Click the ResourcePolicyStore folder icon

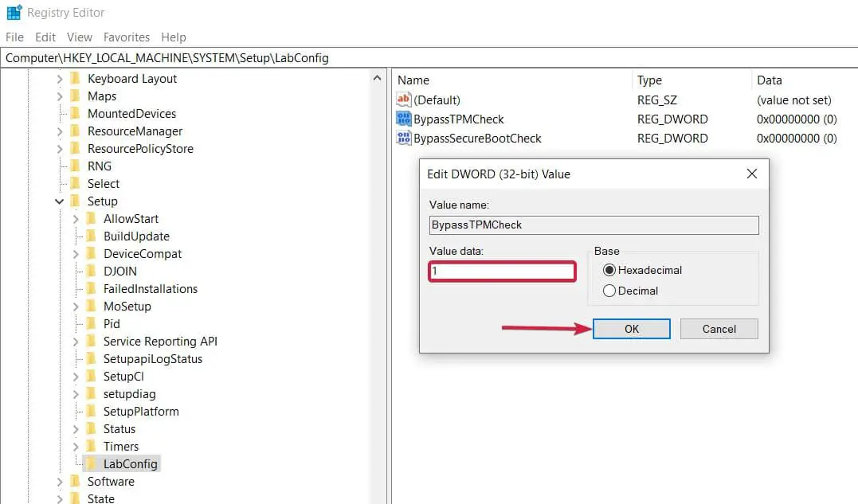click(x=76, y=148)
